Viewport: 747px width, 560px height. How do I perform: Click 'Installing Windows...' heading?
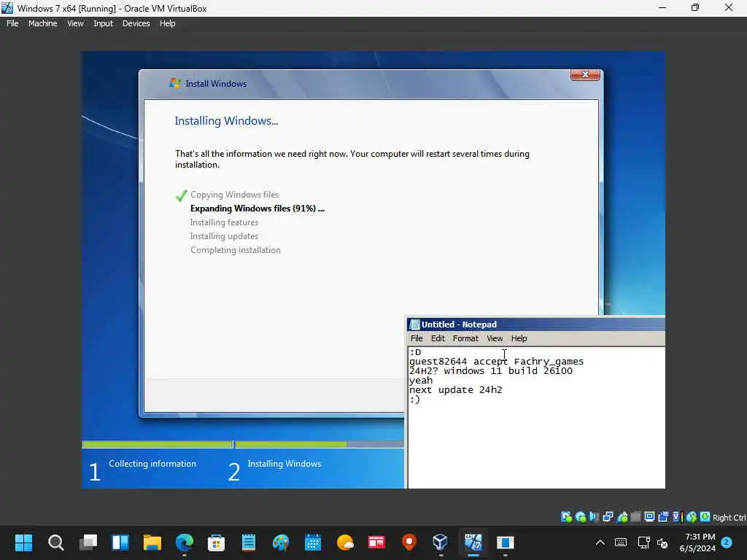(x=226, y=121)
